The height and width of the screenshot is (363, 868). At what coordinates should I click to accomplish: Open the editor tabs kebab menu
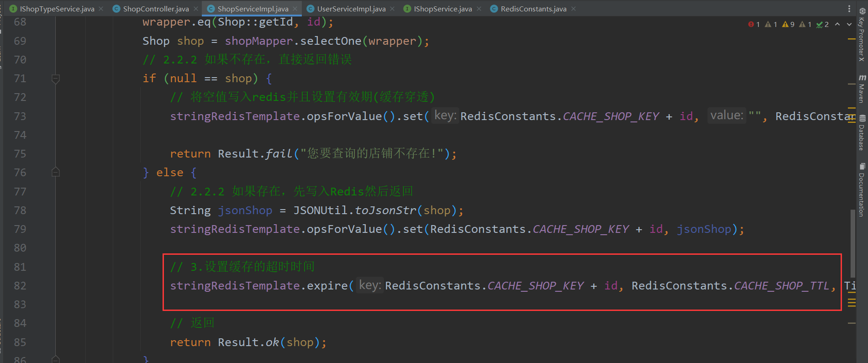(x=849, y=9)
